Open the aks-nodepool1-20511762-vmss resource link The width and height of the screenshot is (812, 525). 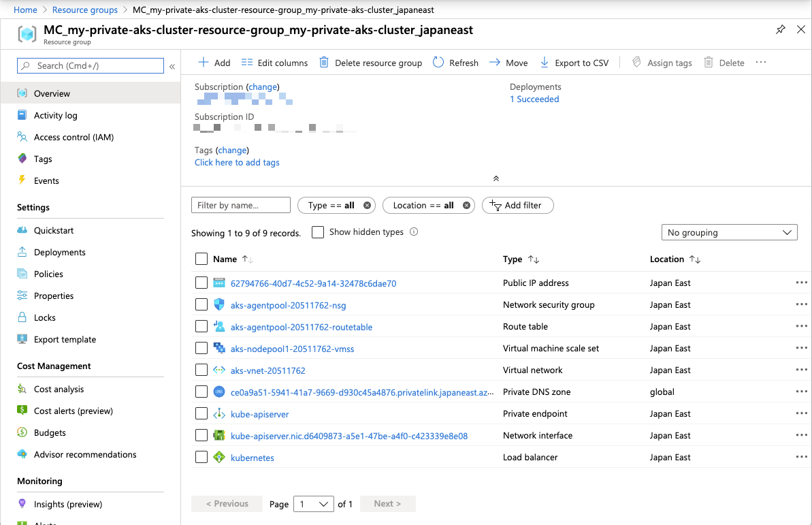292,349
